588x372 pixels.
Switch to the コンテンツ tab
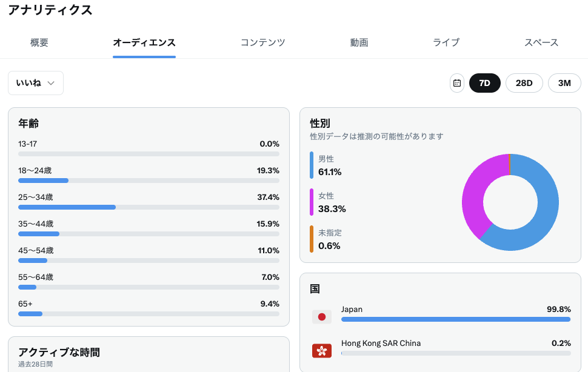(x=262, y=42)
